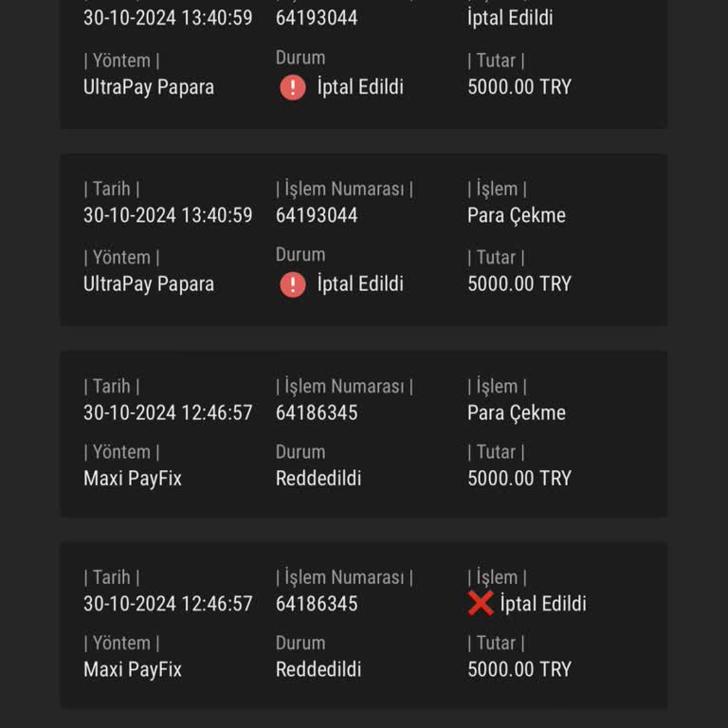
Task: Click the red exclamation icon in the topmost card
Action: [x=293, y=87]
